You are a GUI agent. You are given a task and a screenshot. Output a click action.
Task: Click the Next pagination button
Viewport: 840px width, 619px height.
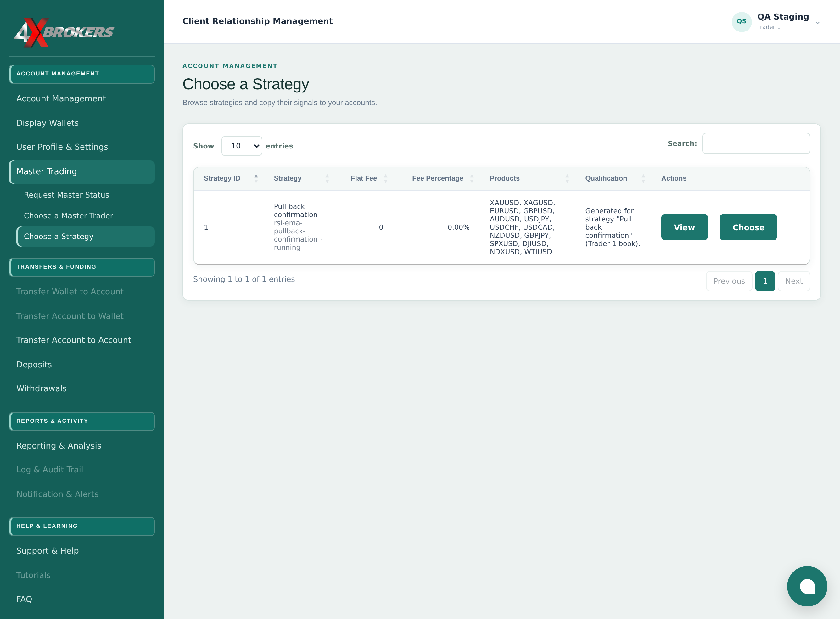(793, 281)
